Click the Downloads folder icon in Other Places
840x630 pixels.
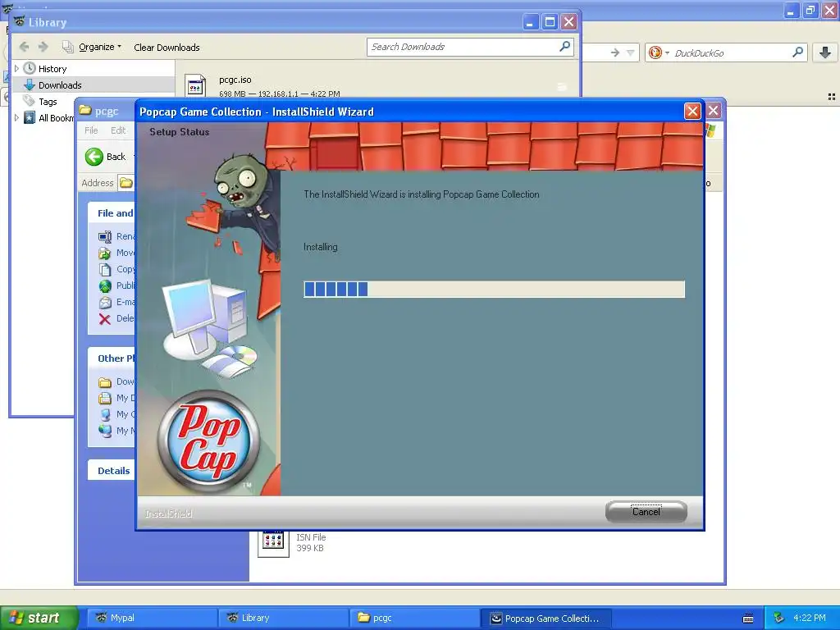pos(105,382)
